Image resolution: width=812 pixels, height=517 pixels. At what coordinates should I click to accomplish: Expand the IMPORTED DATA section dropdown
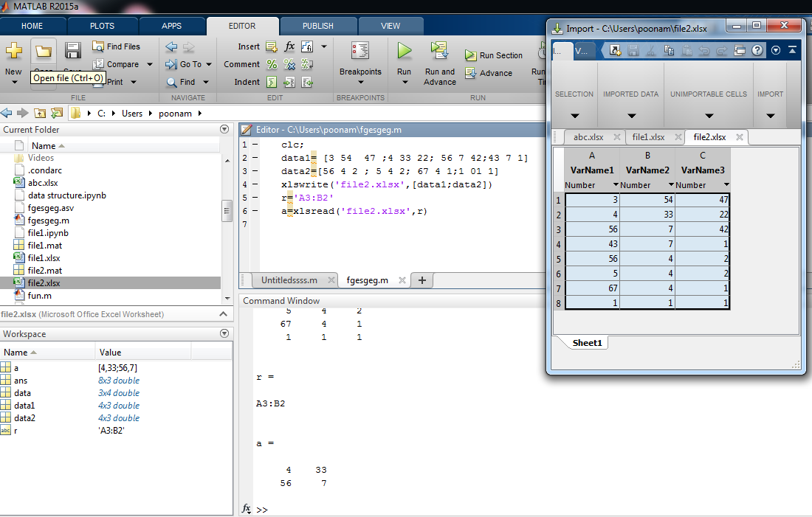(631, 116)
